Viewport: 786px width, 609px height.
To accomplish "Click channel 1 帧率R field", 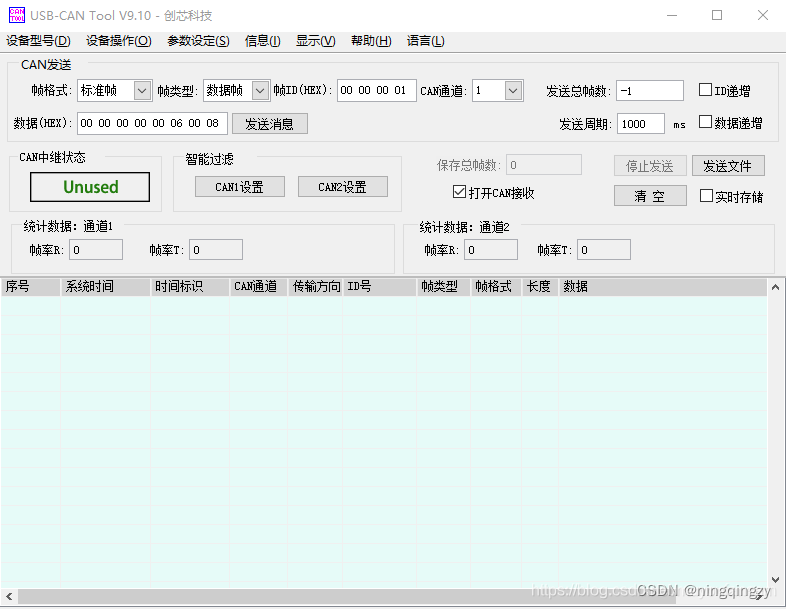I will 96,250.
